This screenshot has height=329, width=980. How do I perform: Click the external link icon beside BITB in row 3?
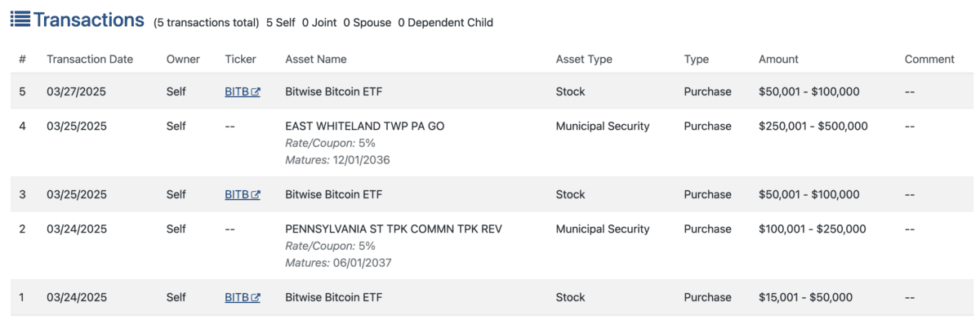point(256,195)
